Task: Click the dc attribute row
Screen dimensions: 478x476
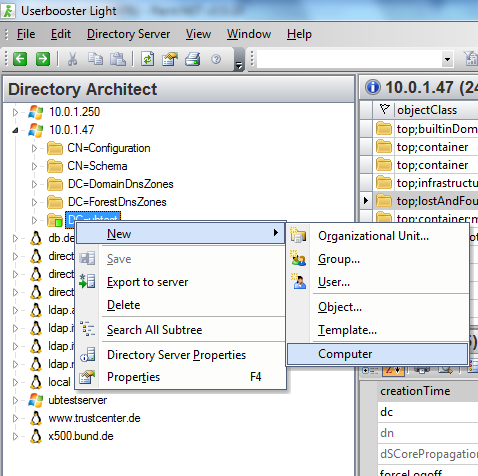Action: (429, 412)
